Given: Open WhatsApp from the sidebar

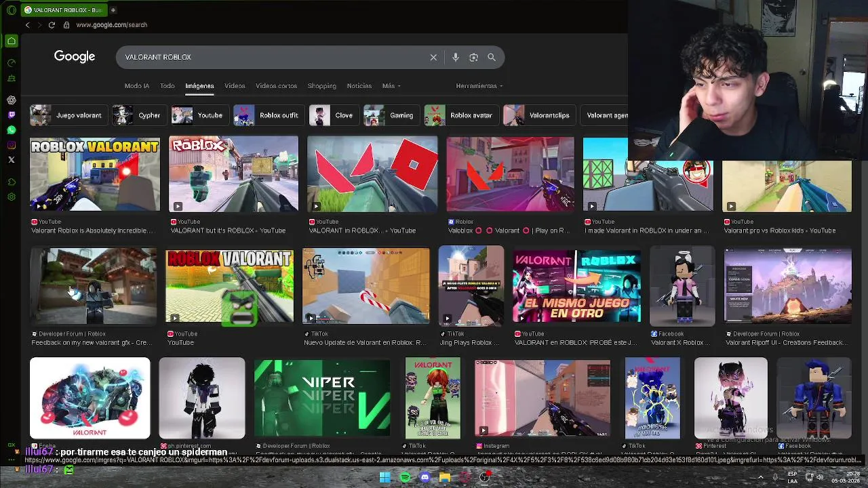Looking at the screenshot, I should click(x=12, y=130).
